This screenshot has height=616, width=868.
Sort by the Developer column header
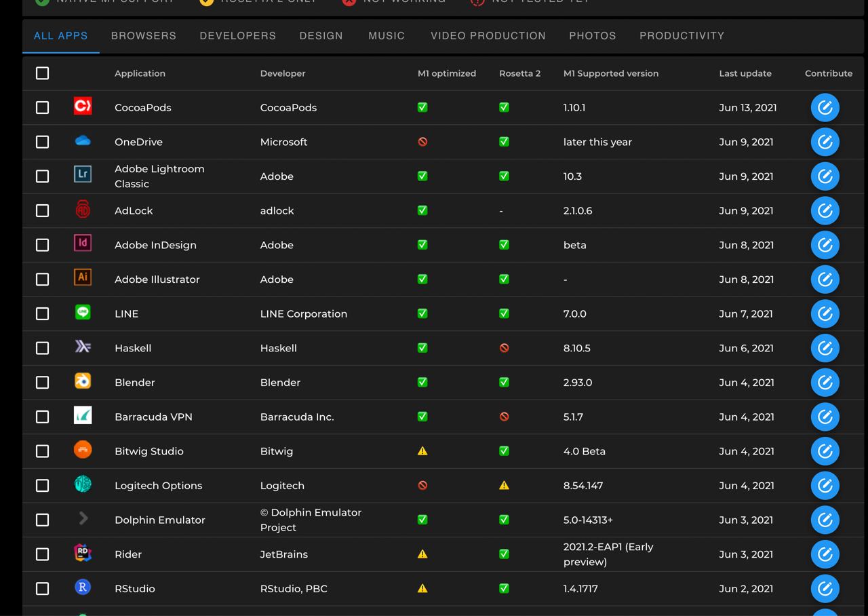click(283, 73)
